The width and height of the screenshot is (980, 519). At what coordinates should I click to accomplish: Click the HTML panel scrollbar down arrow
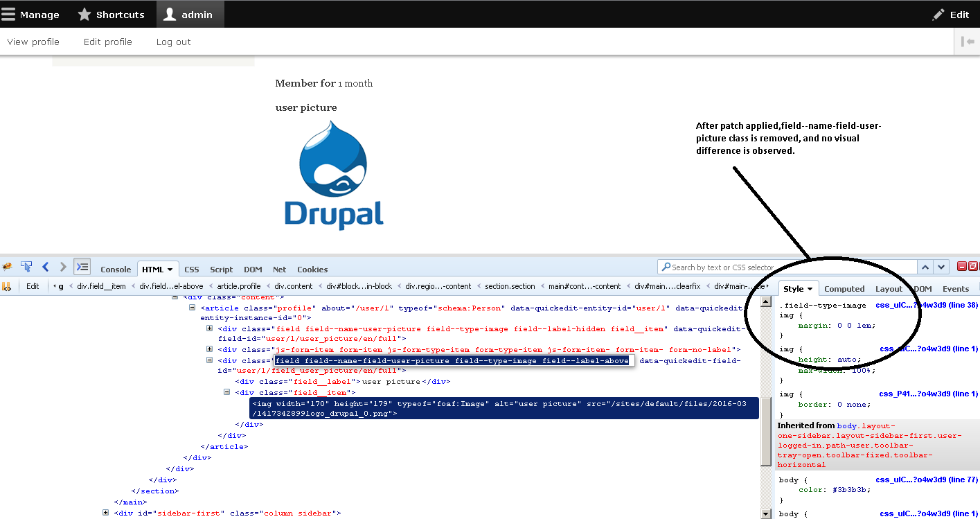pos(766,513)
